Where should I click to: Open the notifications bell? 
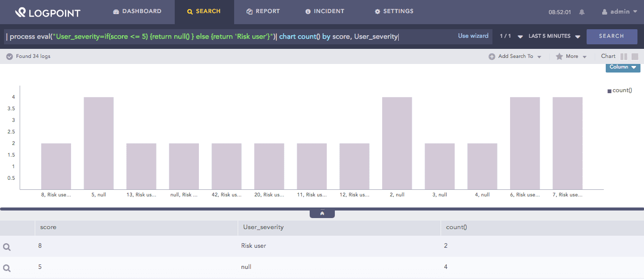pos(582,12)
